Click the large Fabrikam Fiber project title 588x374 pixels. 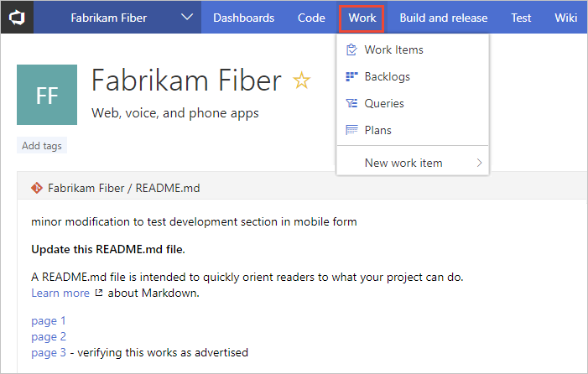click(x=186, y=81)
